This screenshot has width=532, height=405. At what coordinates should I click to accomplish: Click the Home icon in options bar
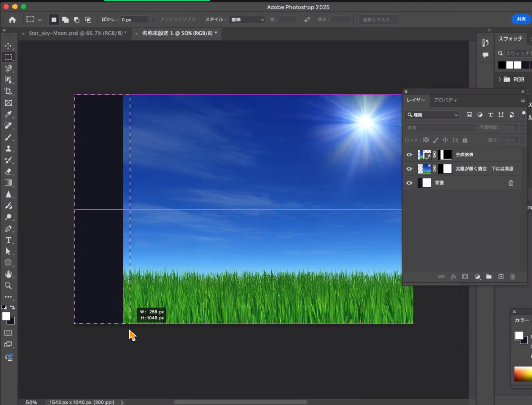12,20
